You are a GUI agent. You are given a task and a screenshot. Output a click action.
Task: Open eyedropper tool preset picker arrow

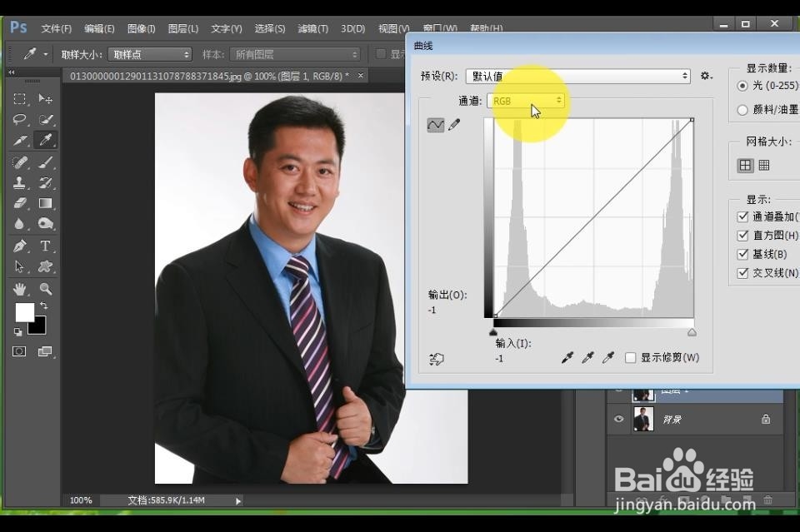pyautogui.click(x=45, y=54)
